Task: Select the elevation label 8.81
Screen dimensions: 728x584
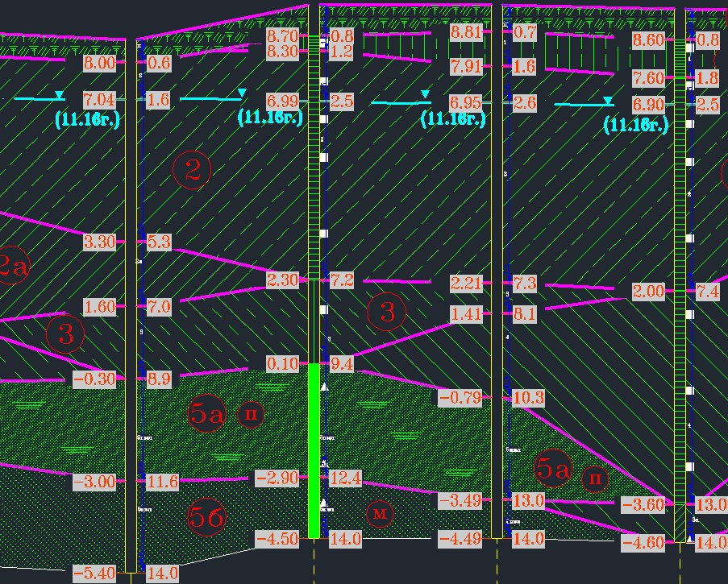Action: coord(466,33)
